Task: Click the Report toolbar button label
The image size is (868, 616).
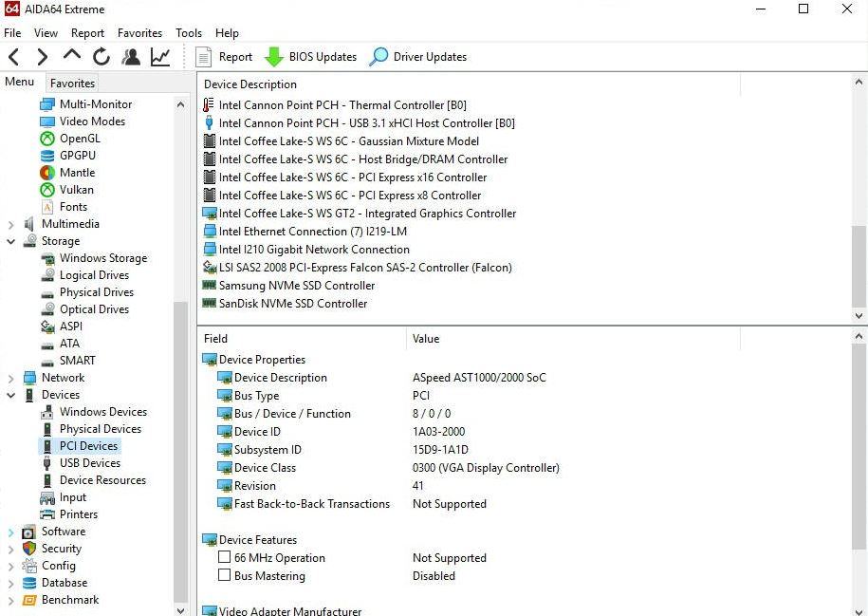Action: pos(235,57)
